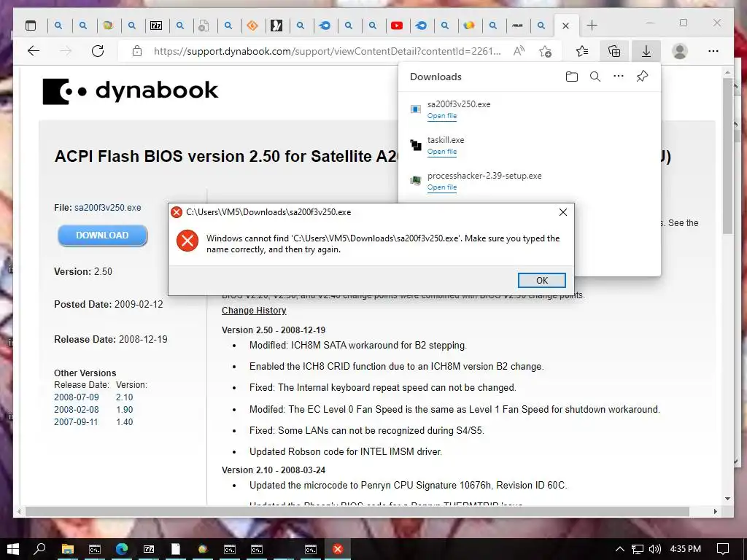Switch to the orange diamond icon tab
This screenshot has width=747, height=560.
click(x=252, y=26)
